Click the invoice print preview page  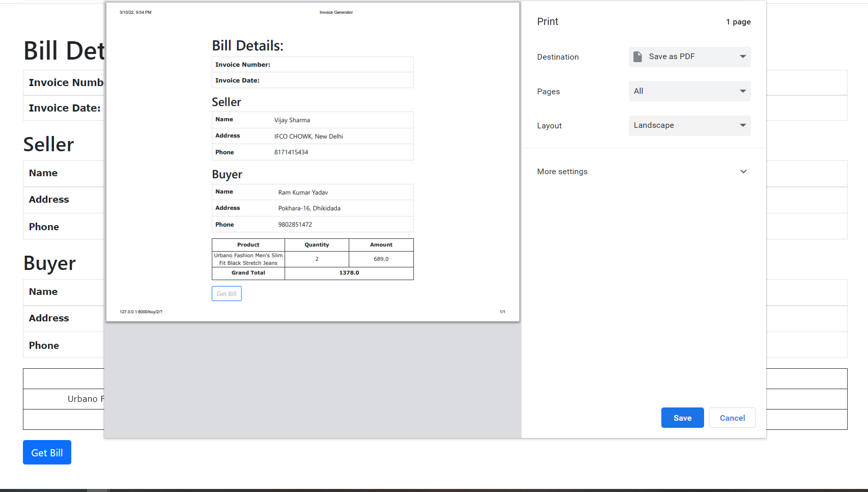(313, 160)
